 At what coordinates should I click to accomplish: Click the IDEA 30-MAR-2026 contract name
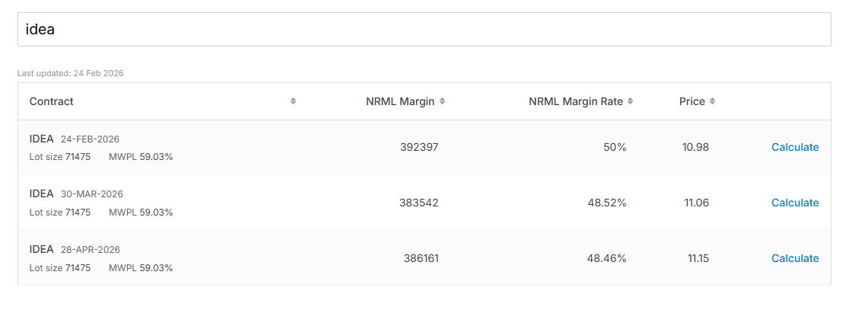coord(42,194)
